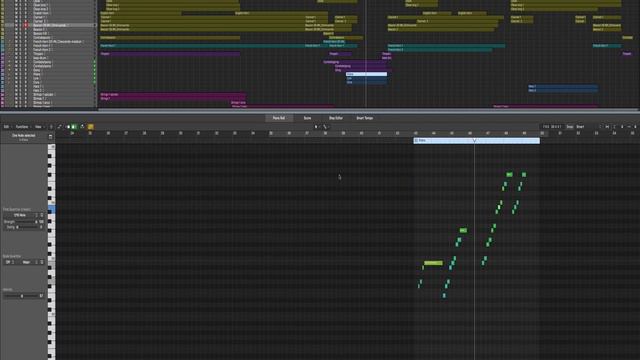
Task: Click the collapse view icon beside note selection
Action: [x=50, y=137]
